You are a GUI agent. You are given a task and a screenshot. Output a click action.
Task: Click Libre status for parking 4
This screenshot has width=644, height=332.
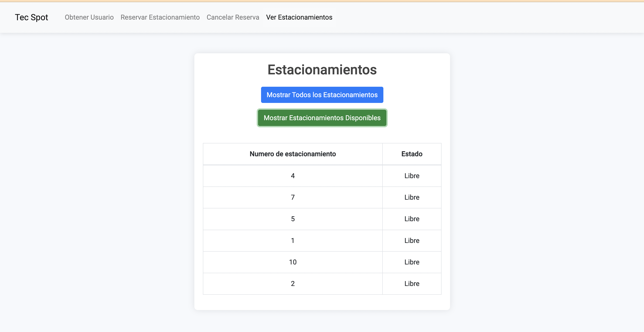(x=412, y=176)
